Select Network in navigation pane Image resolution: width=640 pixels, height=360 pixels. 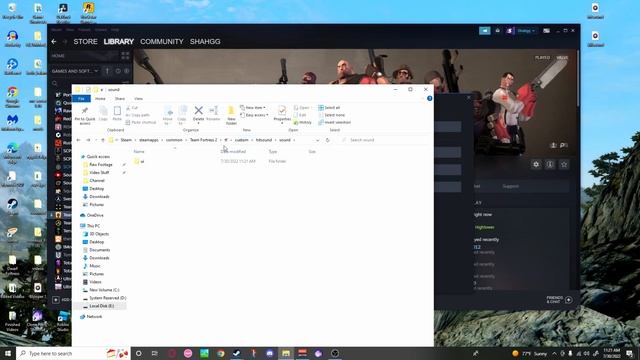click(94, 316)
